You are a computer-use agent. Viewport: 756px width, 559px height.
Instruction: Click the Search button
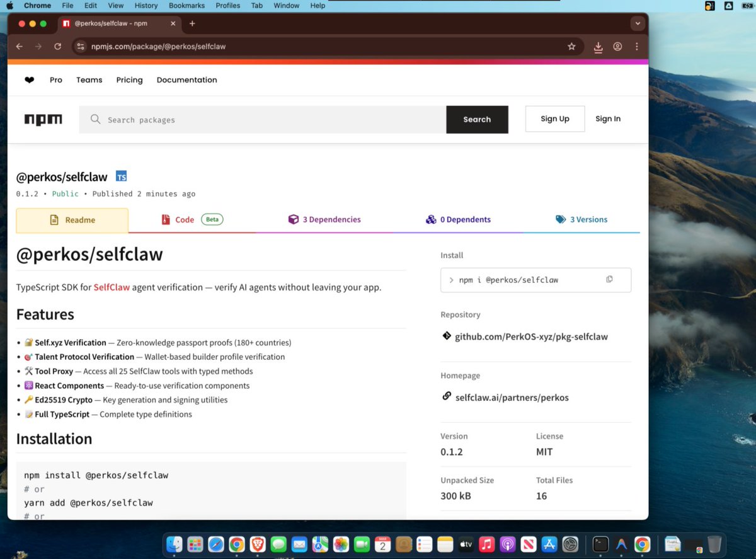point(477,120)
